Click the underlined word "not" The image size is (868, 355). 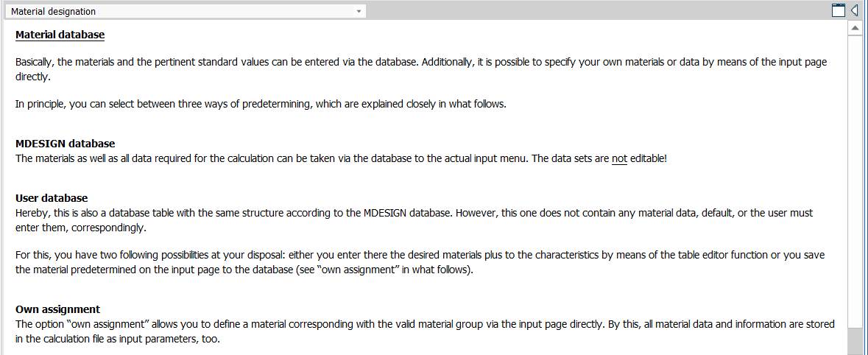click(x=619, y=158)
